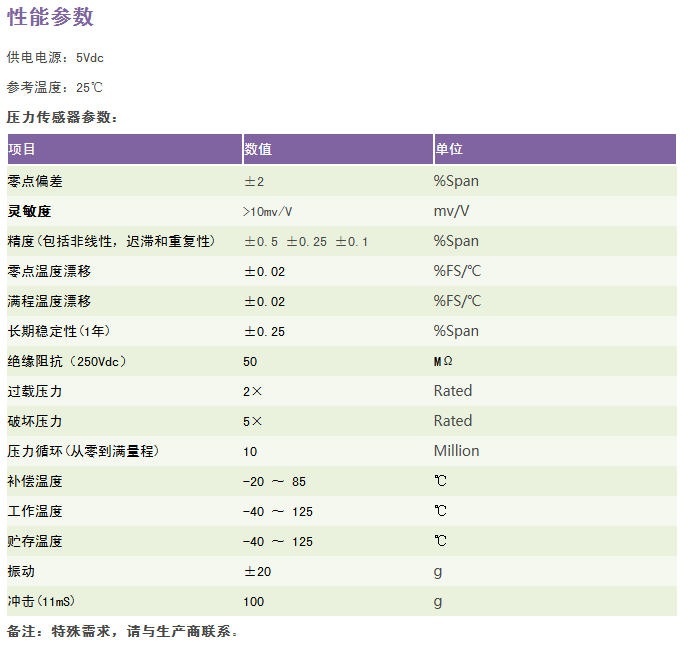
Task: Click the 压力传感器参数 bold subtitle
Action: click(63, 118)
